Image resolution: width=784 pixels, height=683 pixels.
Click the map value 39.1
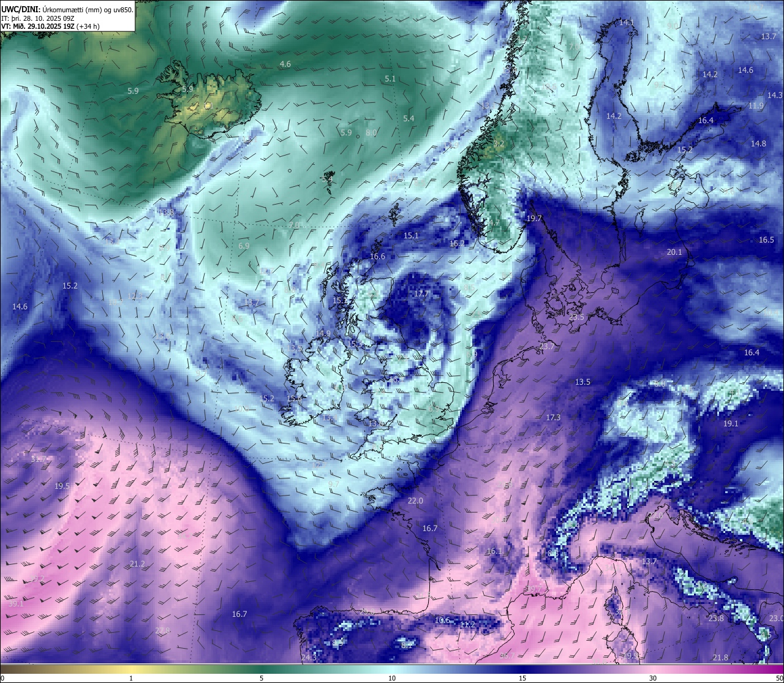(x=16, y=603)
